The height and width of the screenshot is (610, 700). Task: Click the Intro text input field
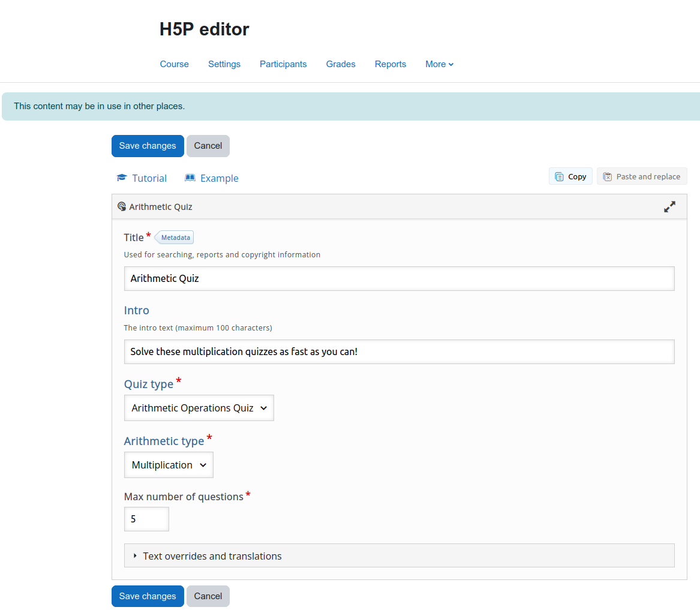click(399, 352)
